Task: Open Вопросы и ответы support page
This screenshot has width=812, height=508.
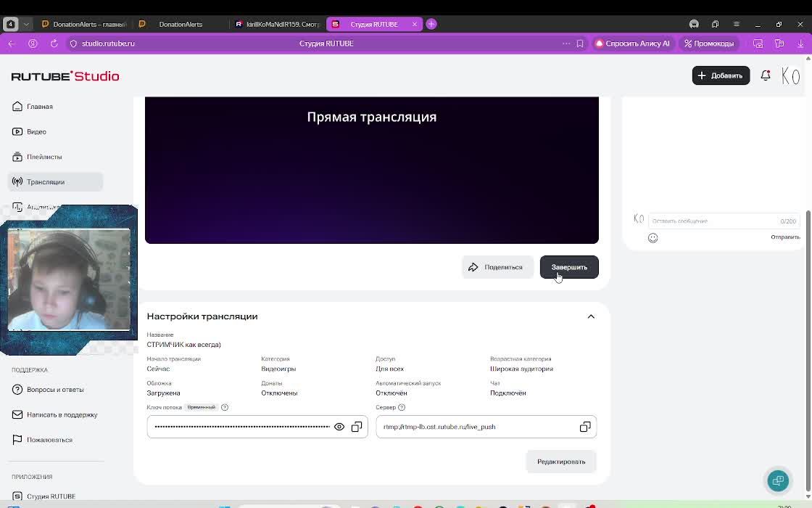Action: pyautogui.click(x=55, y=389)
